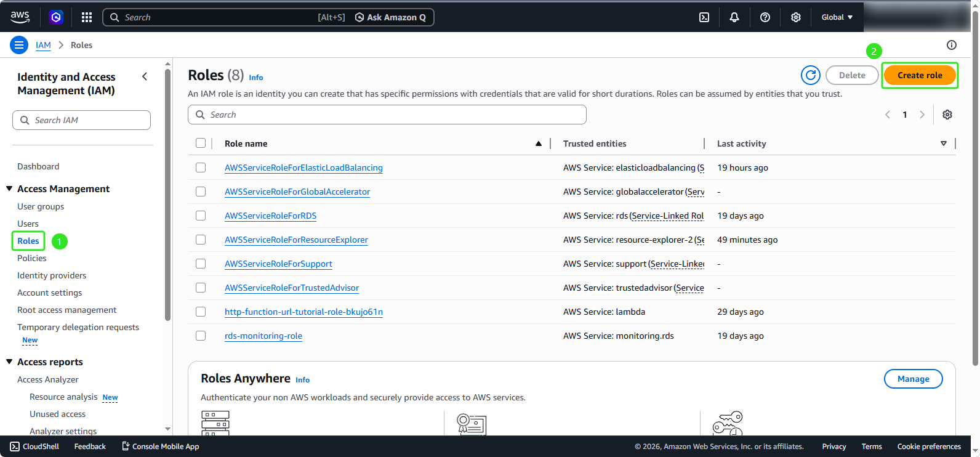Open the help question mark icon

[x=765, y=17]
